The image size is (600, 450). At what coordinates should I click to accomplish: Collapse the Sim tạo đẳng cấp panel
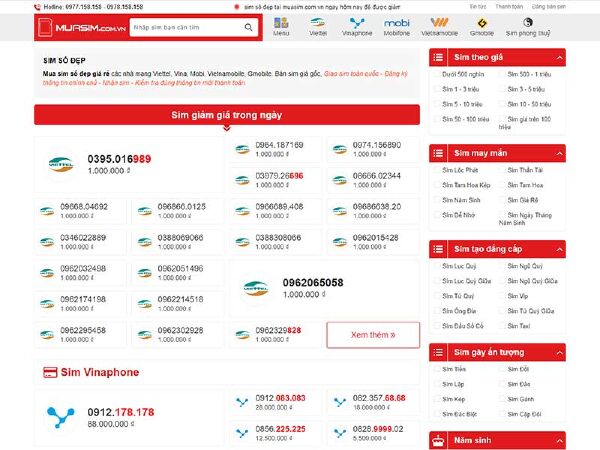pyautogui.click(x=559, y=250)
